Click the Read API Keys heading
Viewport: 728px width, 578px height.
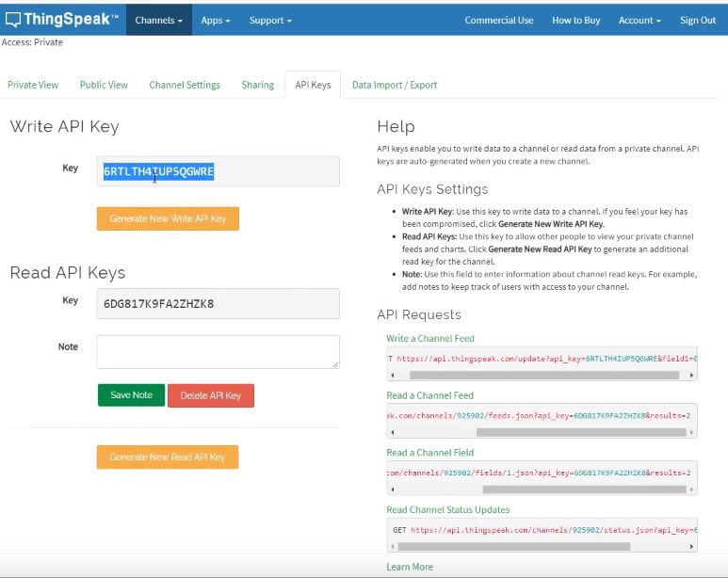point(67,272)
